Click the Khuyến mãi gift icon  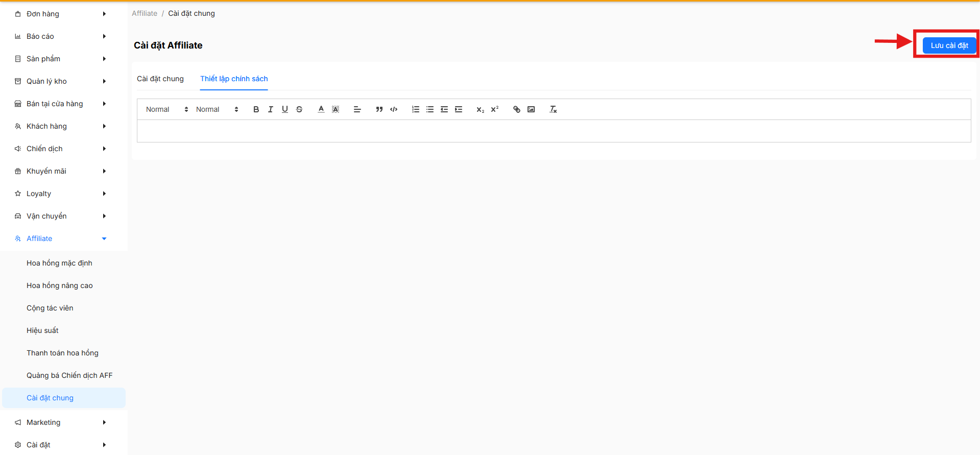pos(18,171)
